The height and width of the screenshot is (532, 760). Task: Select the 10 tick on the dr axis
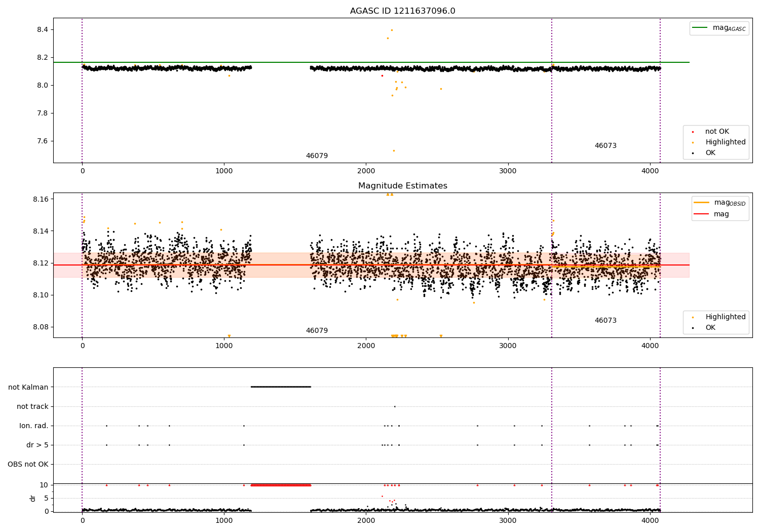coord(44,485)
